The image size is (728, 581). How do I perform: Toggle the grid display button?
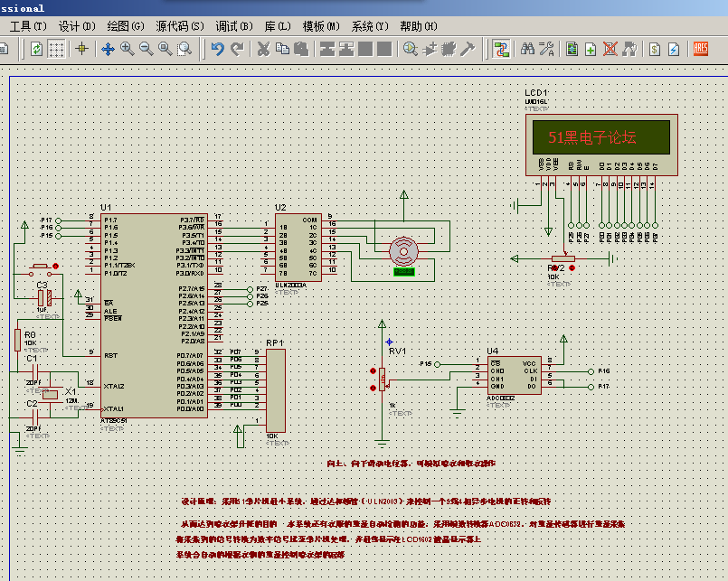[56, 49]
